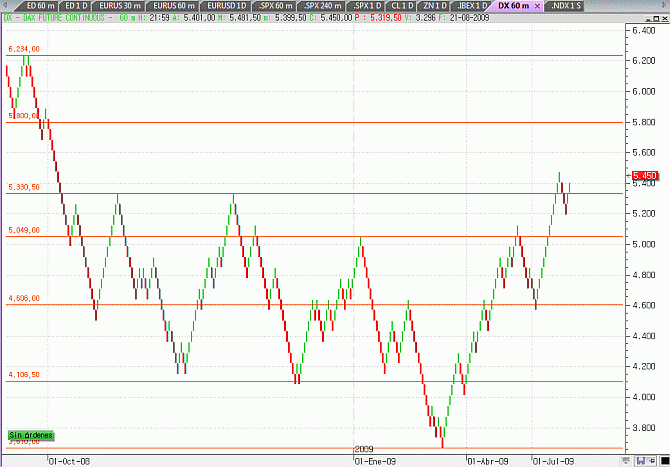670x467 pixels.
Task: Select the active DX 60 m tab
Action: tap(513, 6)
